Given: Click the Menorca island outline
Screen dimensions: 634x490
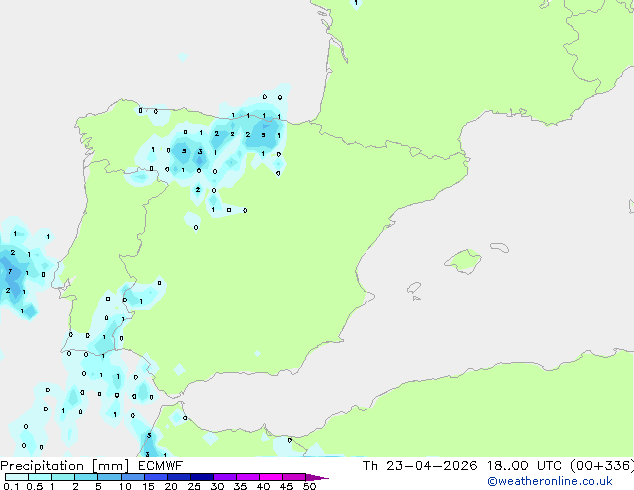Looking at the screenshot, I should 499,247.
